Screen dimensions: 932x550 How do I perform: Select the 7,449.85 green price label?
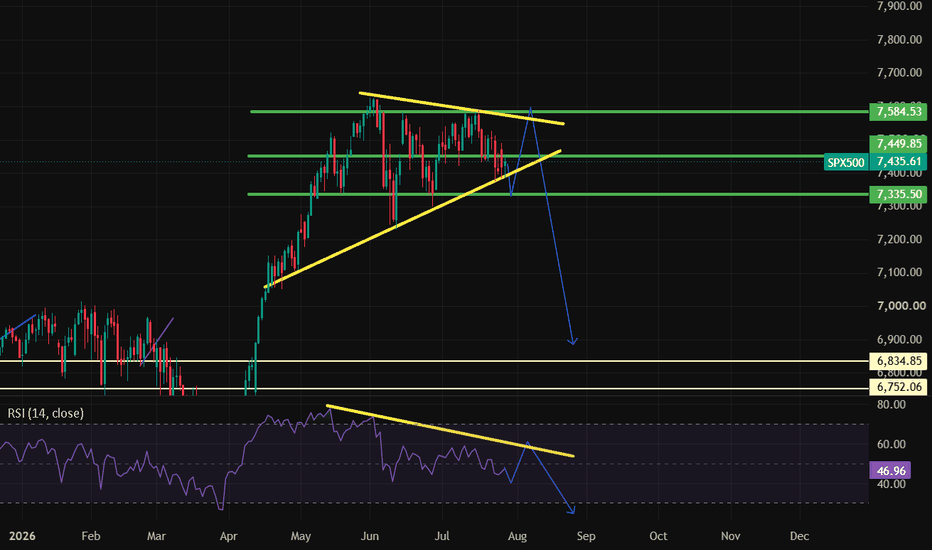pos(898,144)
